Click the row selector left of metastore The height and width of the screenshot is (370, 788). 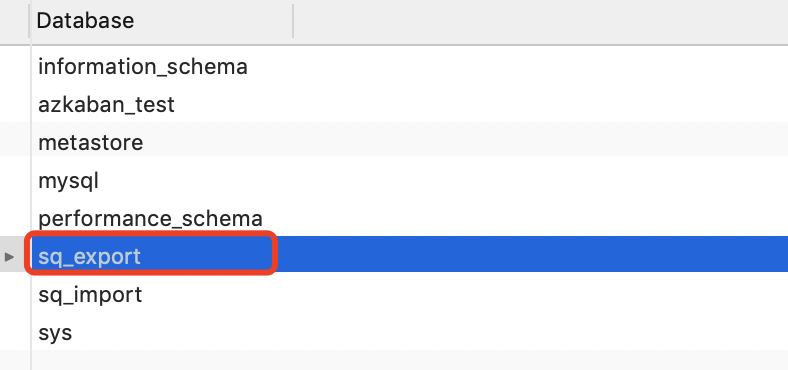(15, 142)
